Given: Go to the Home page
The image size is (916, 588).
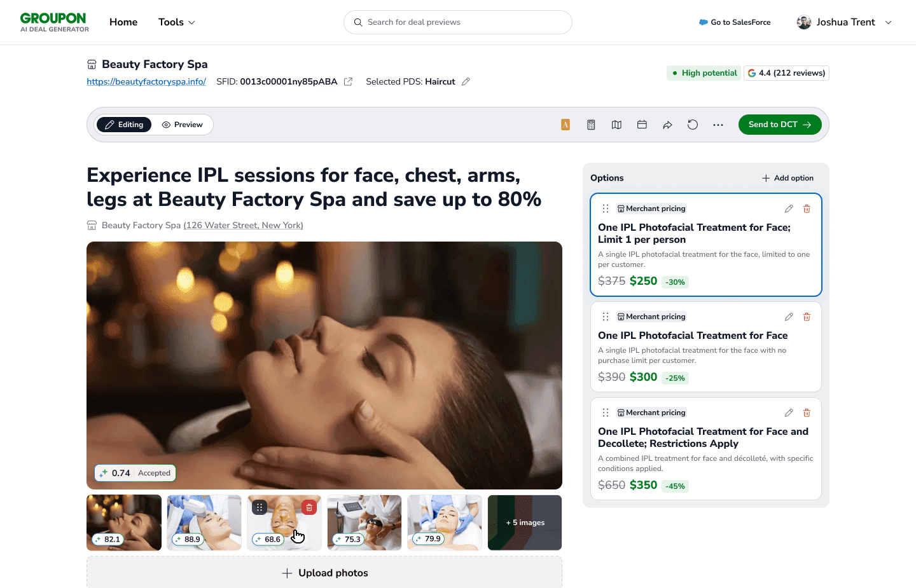Looking at the screenshot, I should pos(123,22).
